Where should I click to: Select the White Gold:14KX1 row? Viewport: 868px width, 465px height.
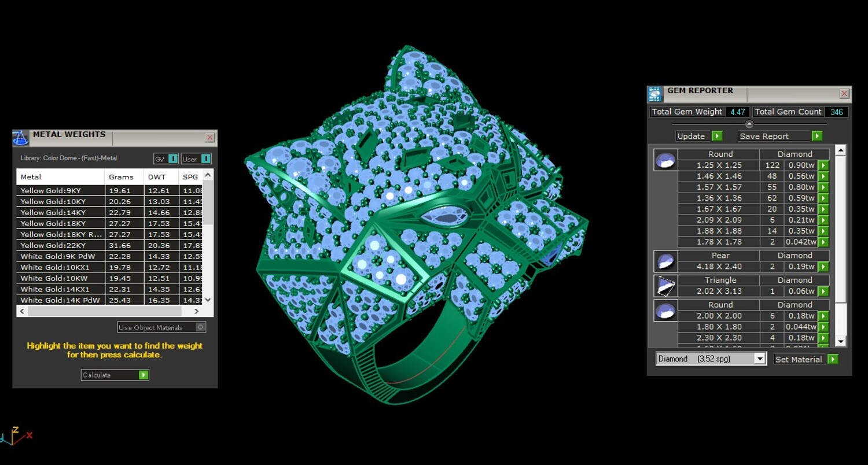click(x=109, y=289)
